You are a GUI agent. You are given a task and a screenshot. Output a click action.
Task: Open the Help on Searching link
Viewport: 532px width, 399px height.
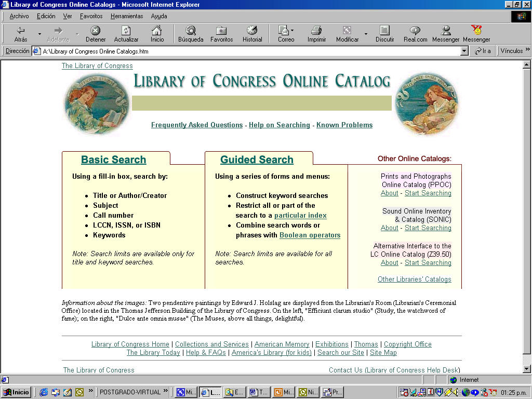(x=279, y=125)
